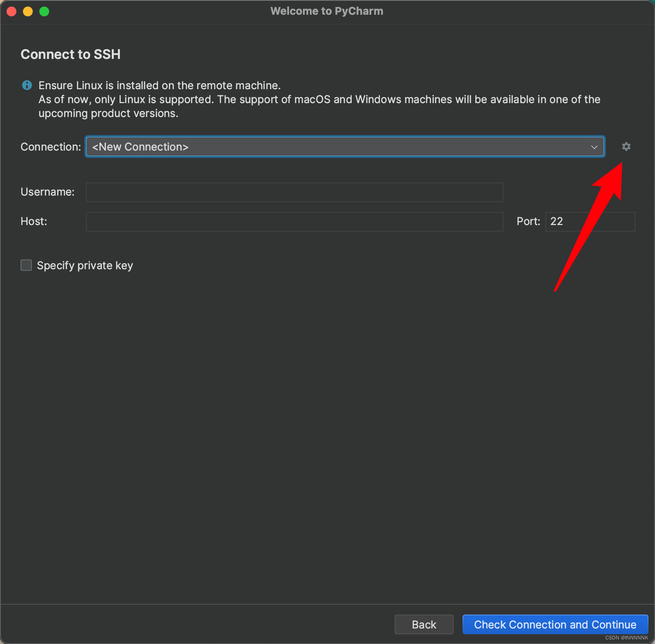Click Check Connection and Continue
The width and height of the screenshot is (655, 644).
point(555,624)
